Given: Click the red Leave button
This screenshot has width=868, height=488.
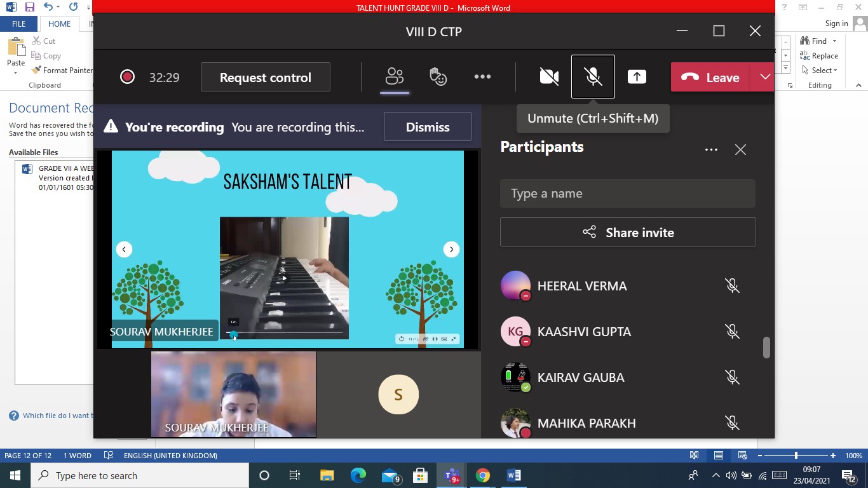Looking at the screenshot, I should (710, 77).
